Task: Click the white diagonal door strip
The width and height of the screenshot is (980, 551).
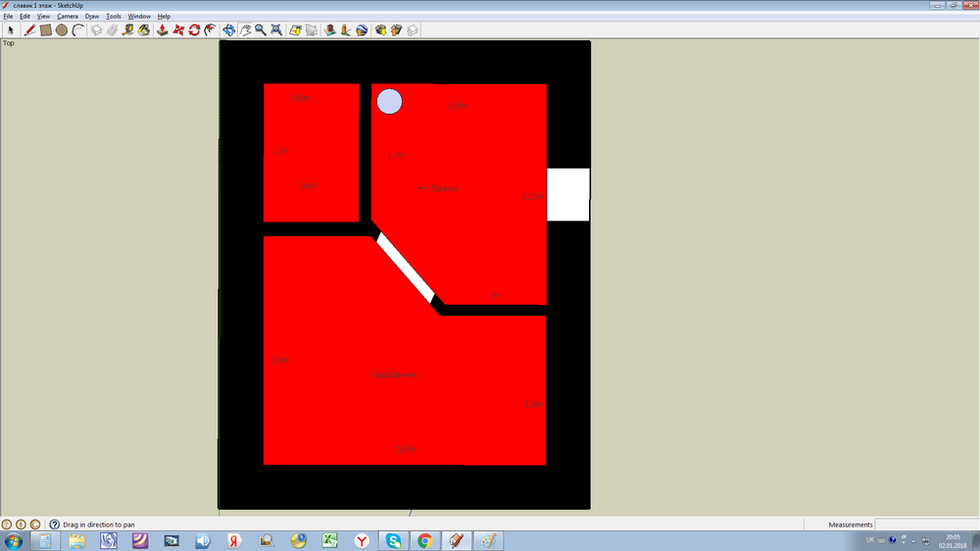Action: 405,267
